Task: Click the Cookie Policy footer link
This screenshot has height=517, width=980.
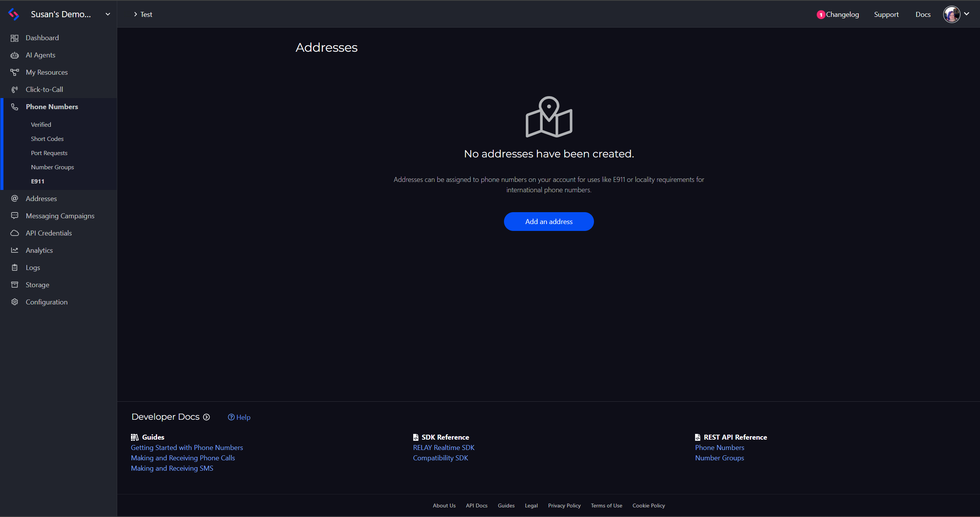Action: pos(648,506)
